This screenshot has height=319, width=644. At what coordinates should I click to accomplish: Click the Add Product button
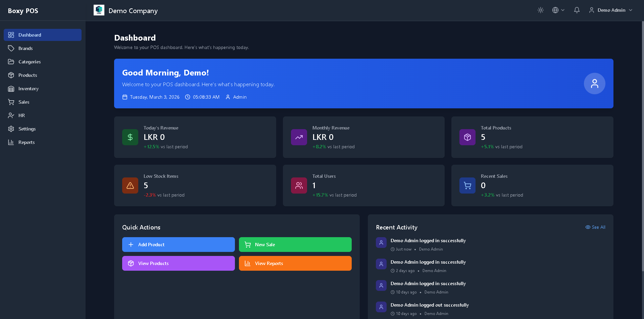click(x=179, y=245)
